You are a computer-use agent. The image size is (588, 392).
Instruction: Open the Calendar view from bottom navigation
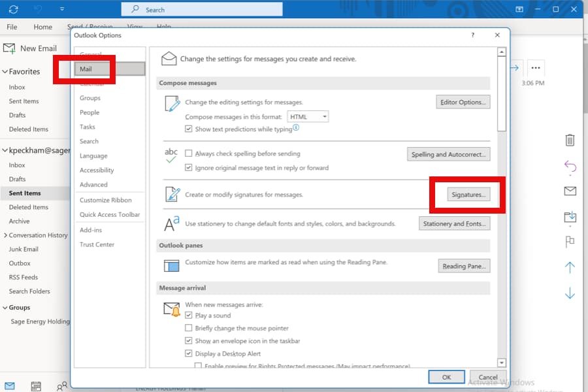(35, 385)
